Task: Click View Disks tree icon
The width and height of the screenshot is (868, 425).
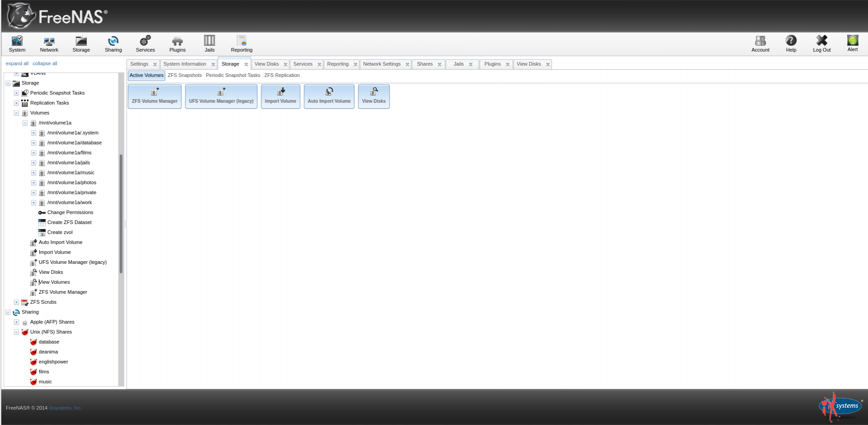Action: (x=33, y=272)
